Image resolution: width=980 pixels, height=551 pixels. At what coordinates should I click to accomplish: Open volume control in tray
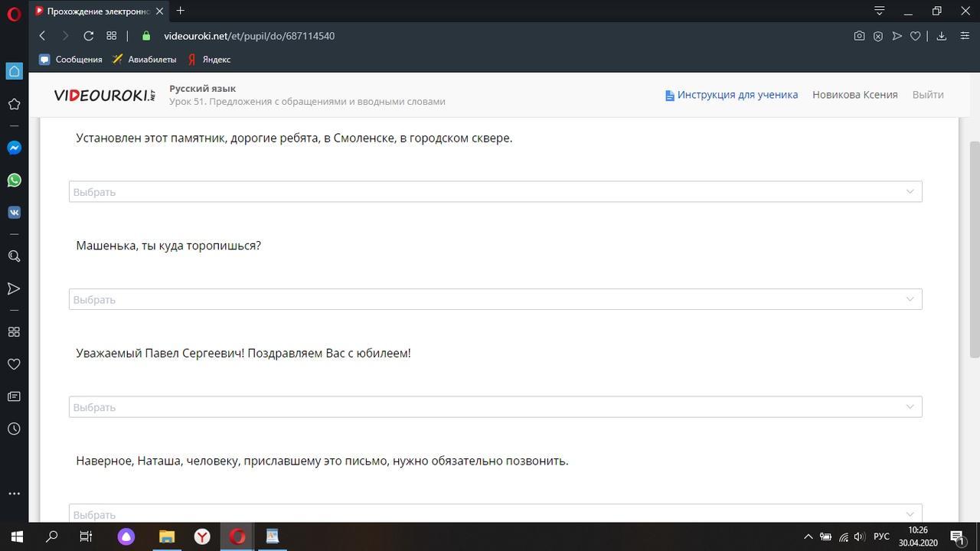[859, 536]
